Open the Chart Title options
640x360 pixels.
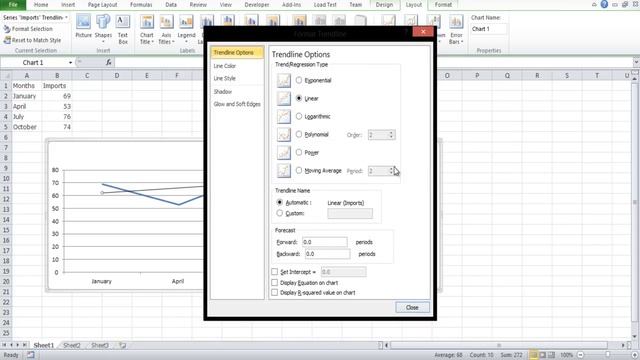147,29
